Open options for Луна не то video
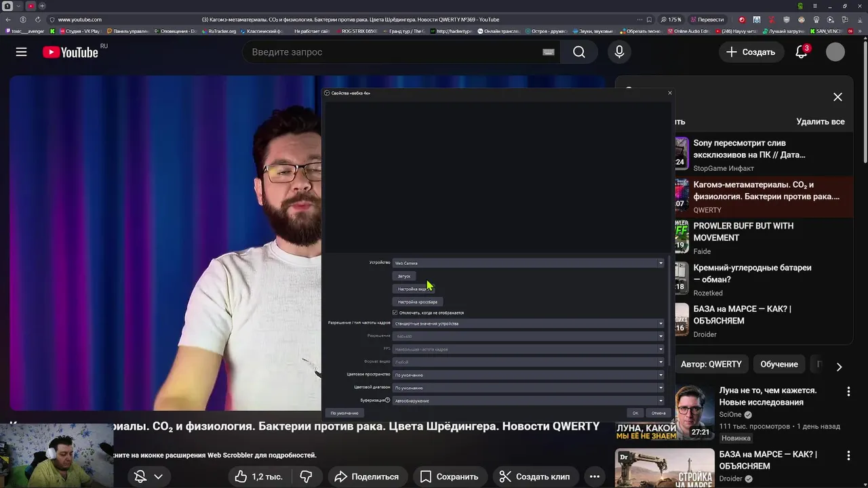The width and height of the screenshot is (868, 488). point(848,392)
